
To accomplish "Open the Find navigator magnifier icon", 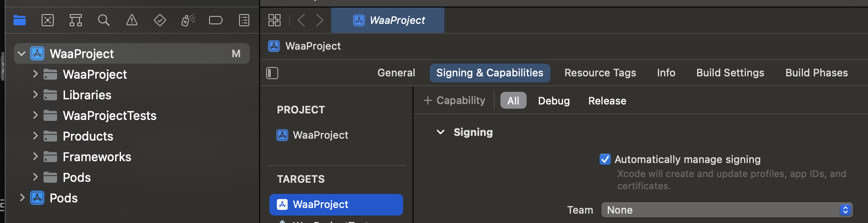I will pyautogui.click(x=104, y=20).
